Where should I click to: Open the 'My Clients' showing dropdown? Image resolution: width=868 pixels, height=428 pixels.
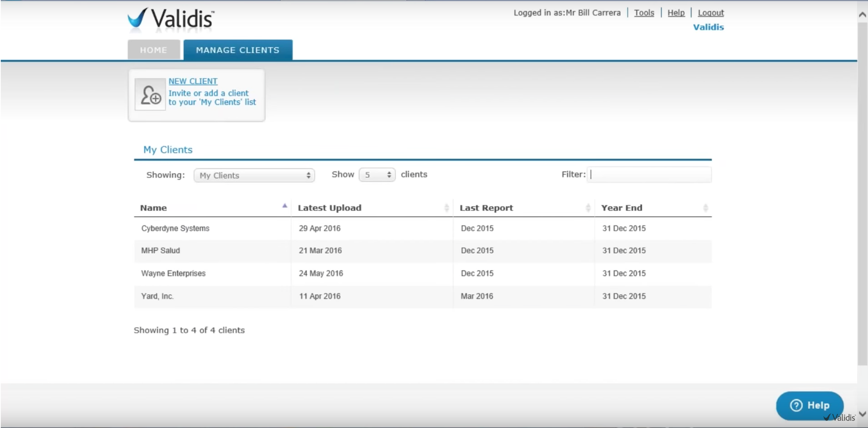point(254,175)
